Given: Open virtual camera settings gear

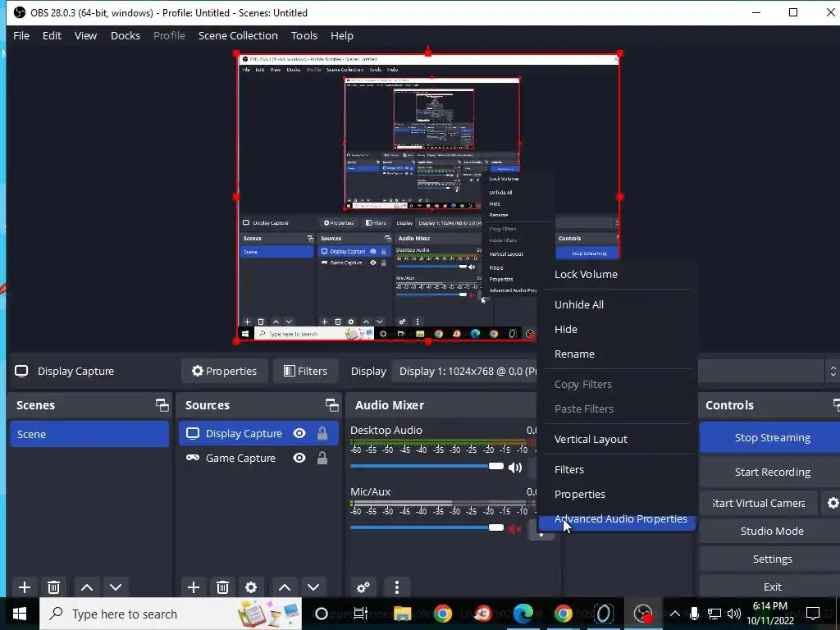Looking at the screenshot, I should pos(832,503).
